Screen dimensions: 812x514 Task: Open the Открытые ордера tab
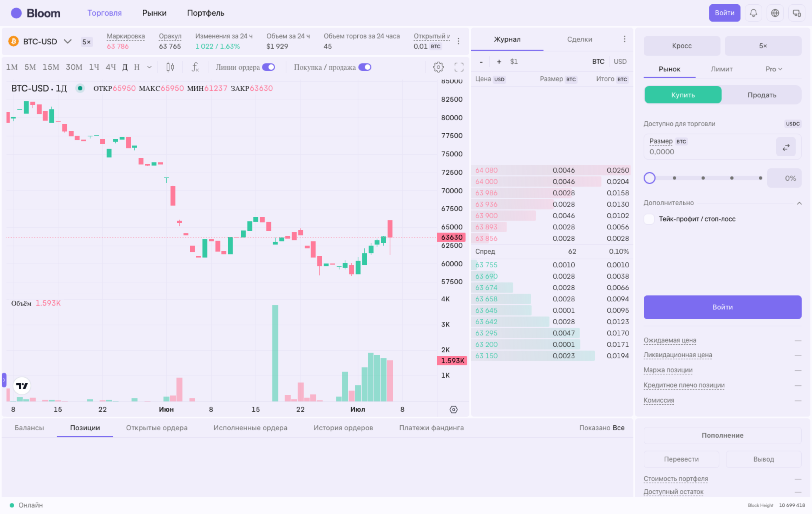pyautogui.click(x=157, y=428)
